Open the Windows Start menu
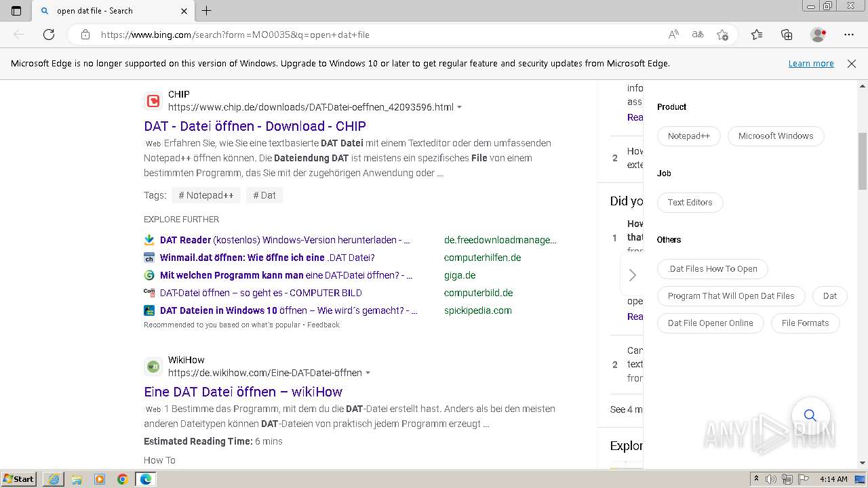868x488 pixels. (19, 479)
